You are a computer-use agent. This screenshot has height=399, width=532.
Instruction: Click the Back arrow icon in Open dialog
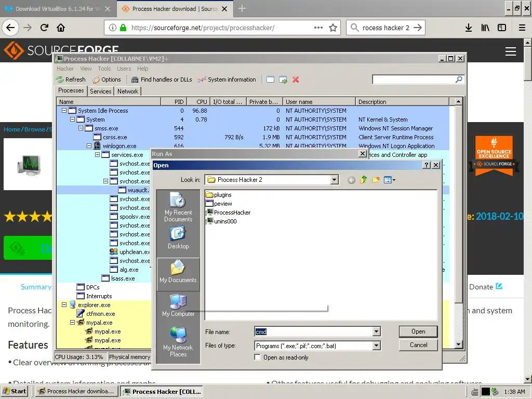[x=352, y=180]
